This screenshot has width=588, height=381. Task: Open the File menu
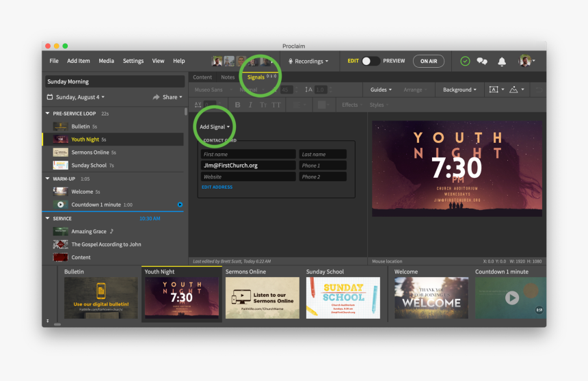54,61
